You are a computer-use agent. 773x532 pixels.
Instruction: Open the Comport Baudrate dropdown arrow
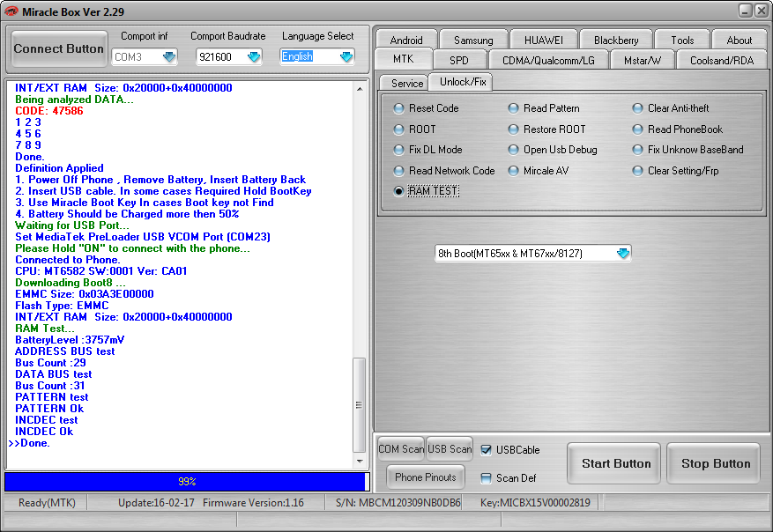pyautogui.click(x=254, y=56)
